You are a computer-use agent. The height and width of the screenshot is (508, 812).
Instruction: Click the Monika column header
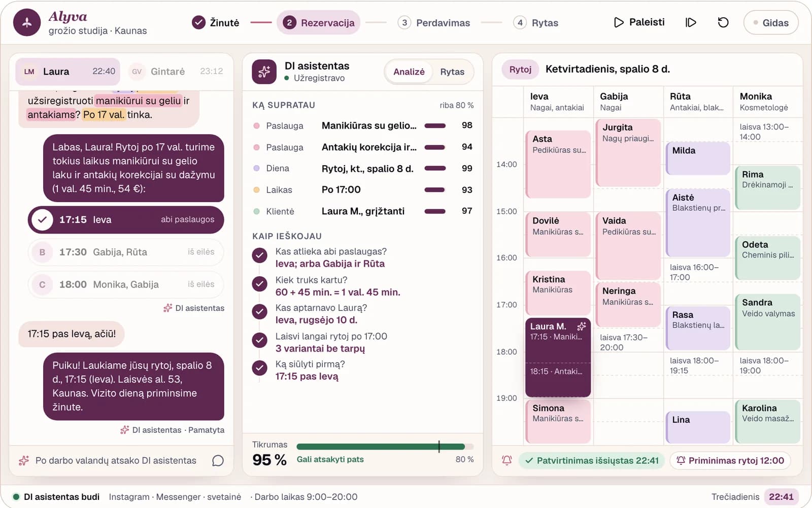tap(767, 102)
